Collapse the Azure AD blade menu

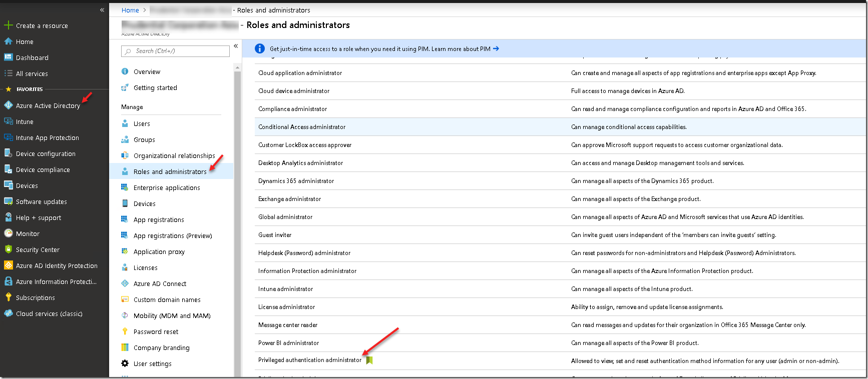point(236,46)
